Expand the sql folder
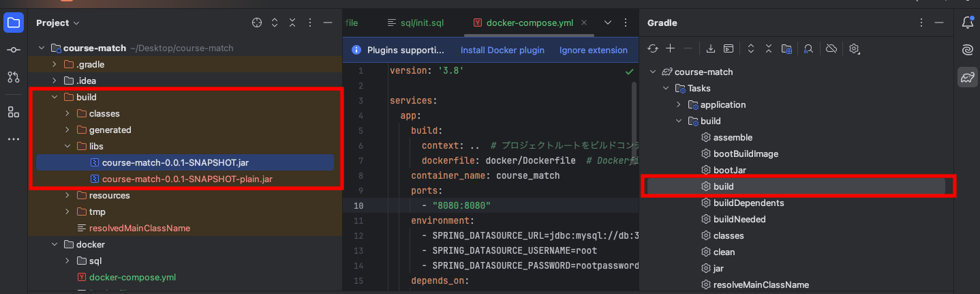Viewport: 980px width, 294px height. [67, 261]
